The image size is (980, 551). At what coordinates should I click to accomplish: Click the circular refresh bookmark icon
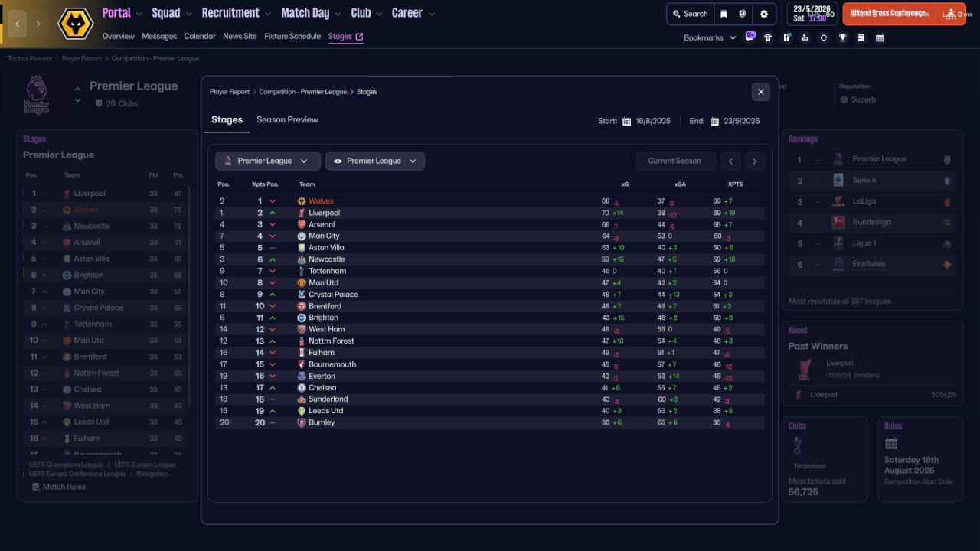pyautogui.click(x=823, y=37)
